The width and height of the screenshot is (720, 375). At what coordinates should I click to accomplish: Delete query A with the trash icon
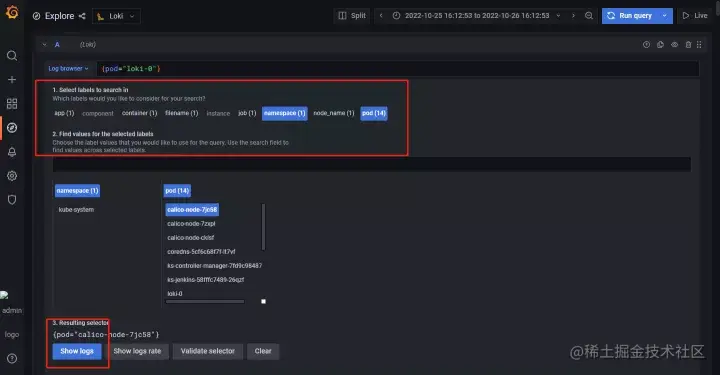[x=688, y=45]
